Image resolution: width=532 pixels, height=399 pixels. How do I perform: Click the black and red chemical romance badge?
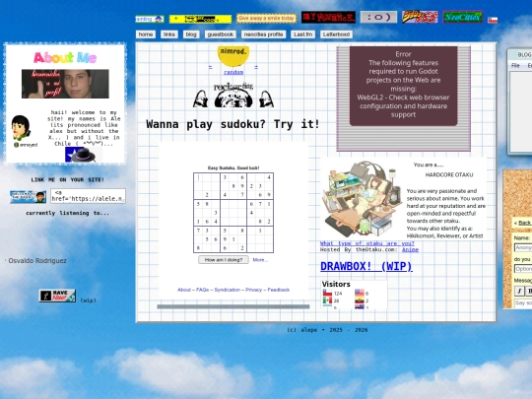coord(328,18)
